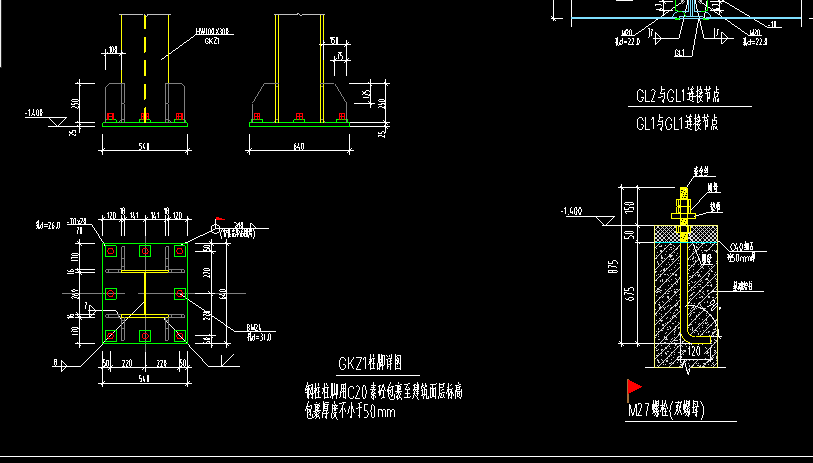Select the GKZ1柱脚详图 drawing title

pyautogui.click(x=370, y=363)
